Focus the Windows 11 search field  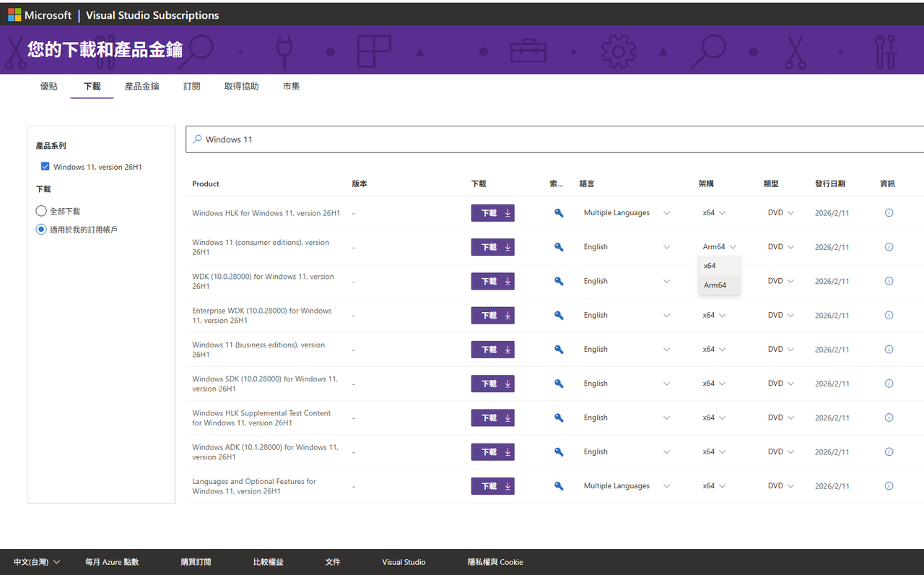554,139
